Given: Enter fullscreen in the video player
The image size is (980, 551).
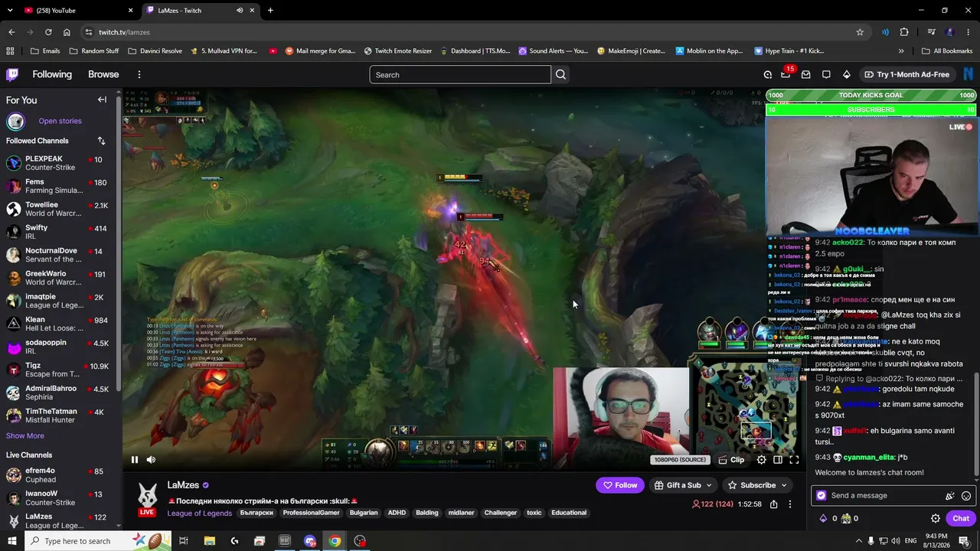Looking at the screenshot, I should (x=794, y=460).
